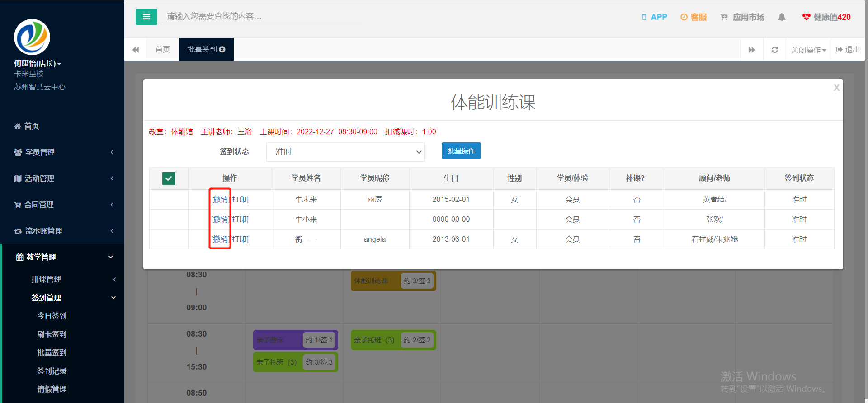Click the company logo in the sidebar
The image size is (868, 403).
(32, 37)
